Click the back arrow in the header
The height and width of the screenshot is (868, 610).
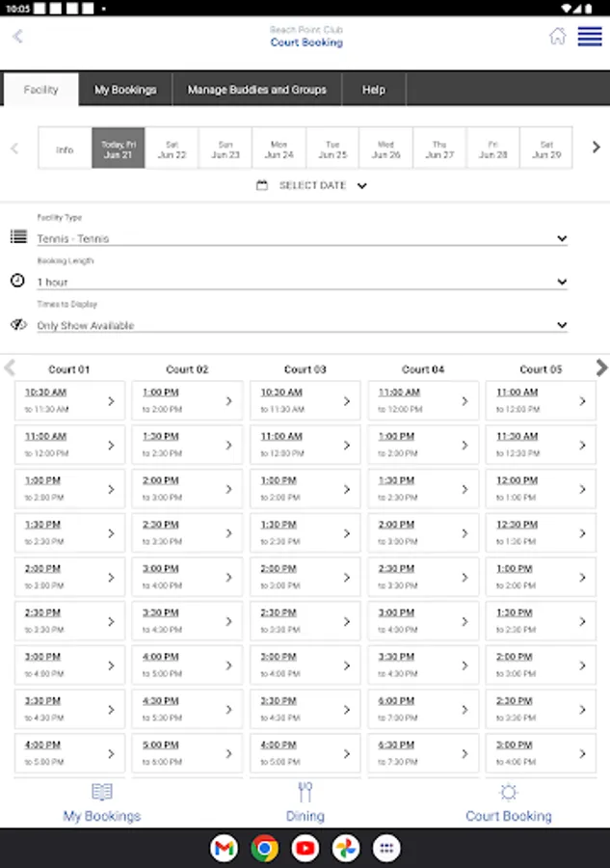tap(16, 36)
